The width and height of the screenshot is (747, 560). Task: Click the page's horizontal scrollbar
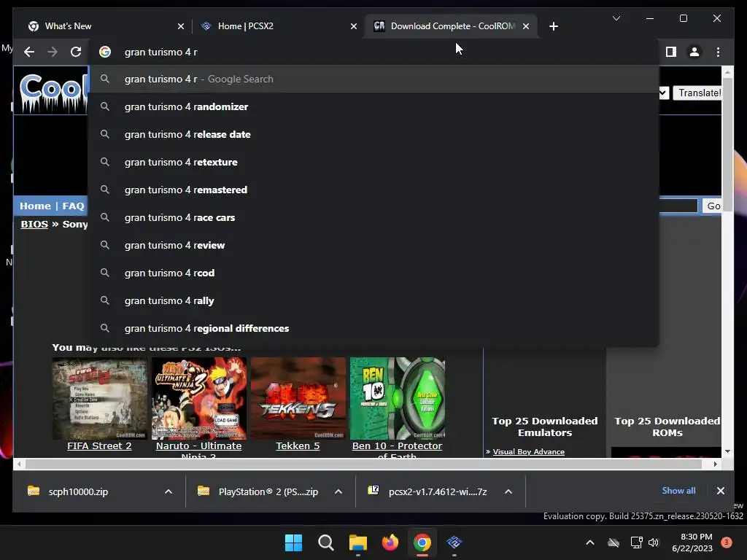[363, 464]
